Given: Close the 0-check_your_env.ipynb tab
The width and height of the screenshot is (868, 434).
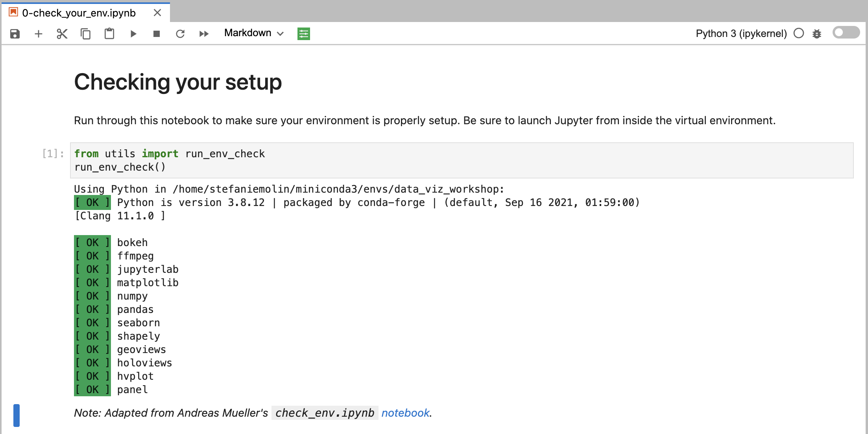Looking at the screenshot, I should (157, 13).
